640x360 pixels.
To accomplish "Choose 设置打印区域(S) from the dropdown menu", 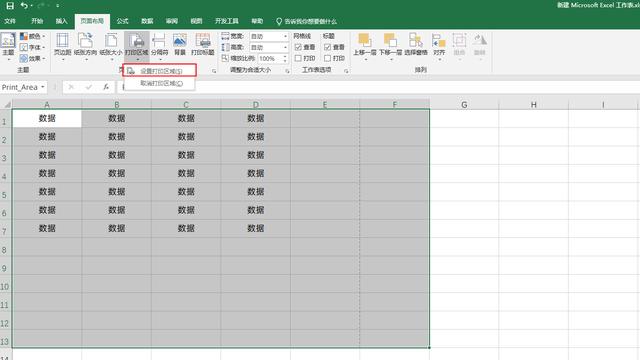I will point(160,71).
